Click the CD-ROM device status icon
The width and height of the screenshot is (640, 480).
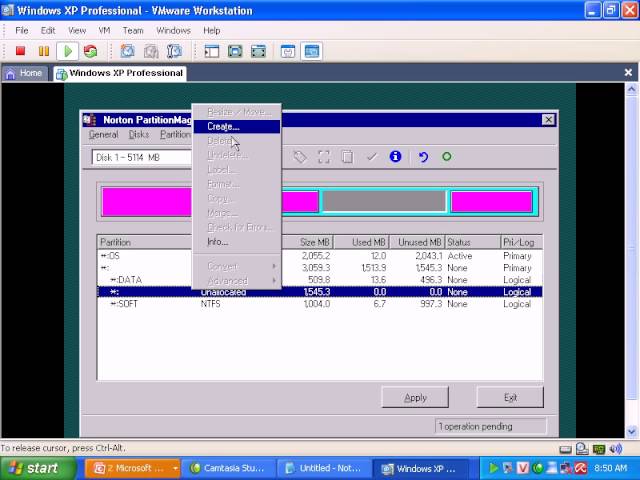coord(582,449)
